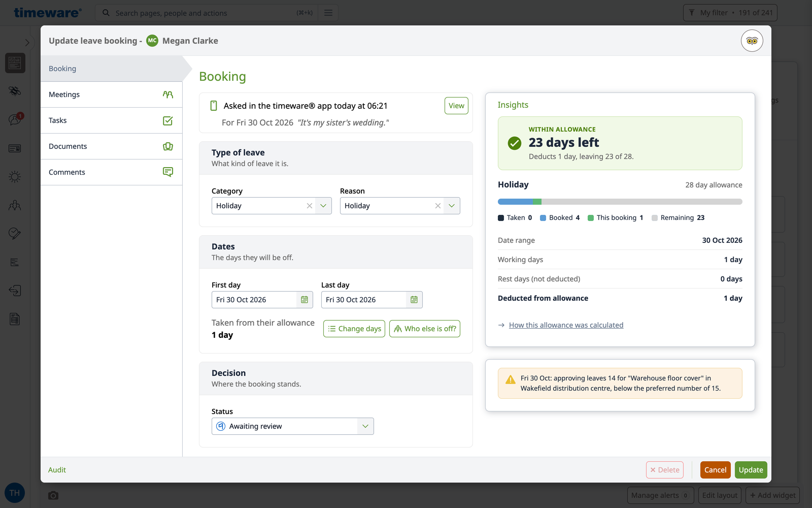
Task: Click the Update button
Action: (751, 470)
